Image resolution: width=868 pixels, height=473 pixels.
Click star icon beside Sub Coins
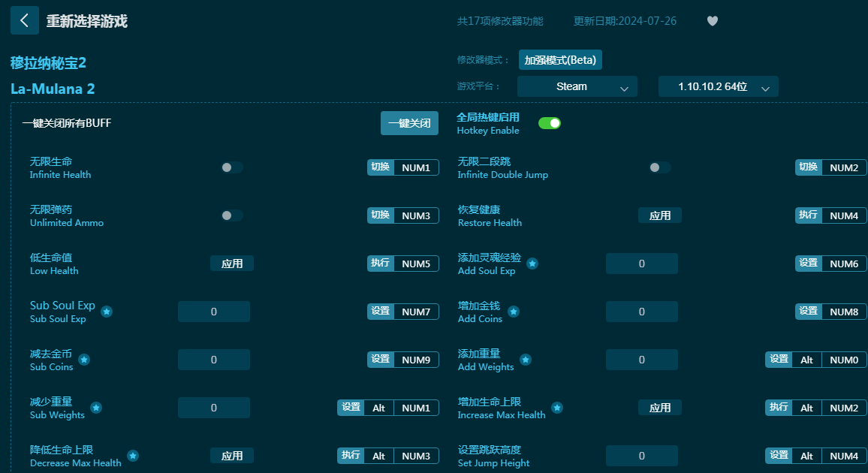click(x=84, y=360)
